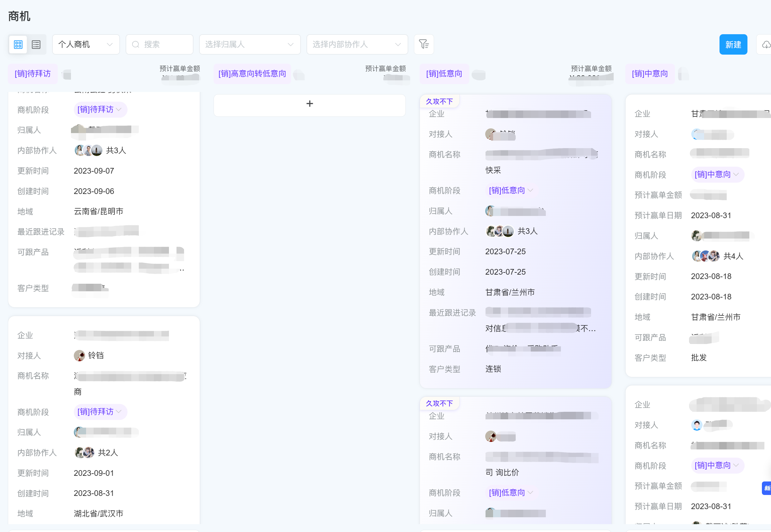Click the cloud download icon
771x532 pixels.
[766, 44]
